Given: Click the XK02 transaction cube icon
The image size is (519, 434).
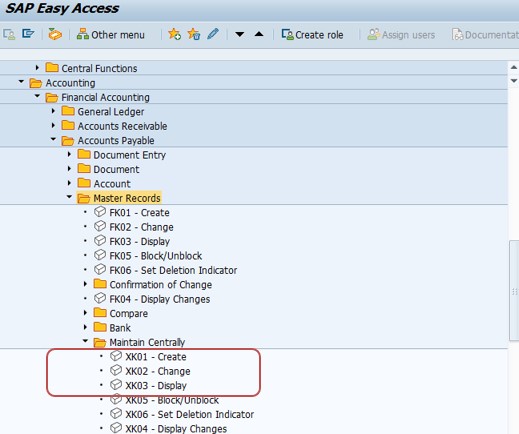Looking at the screenshot, I should tap(116, 370).
